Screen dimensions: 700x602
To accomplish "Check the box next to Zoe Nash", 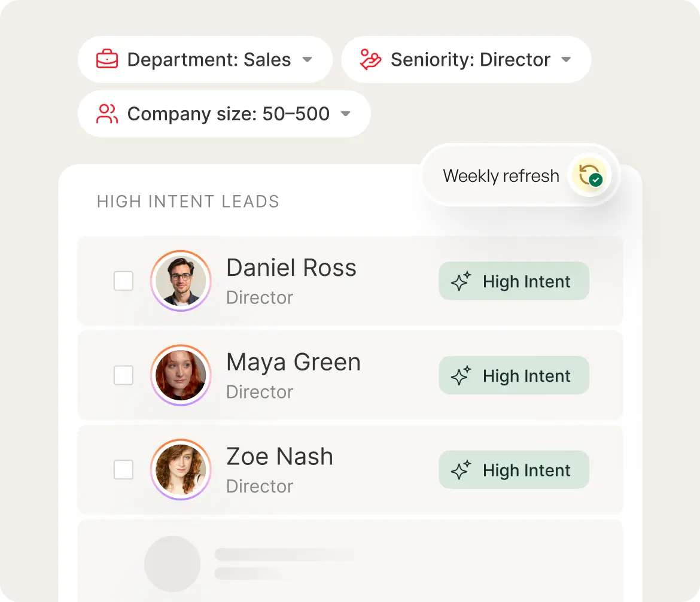I will click(123, 470).
